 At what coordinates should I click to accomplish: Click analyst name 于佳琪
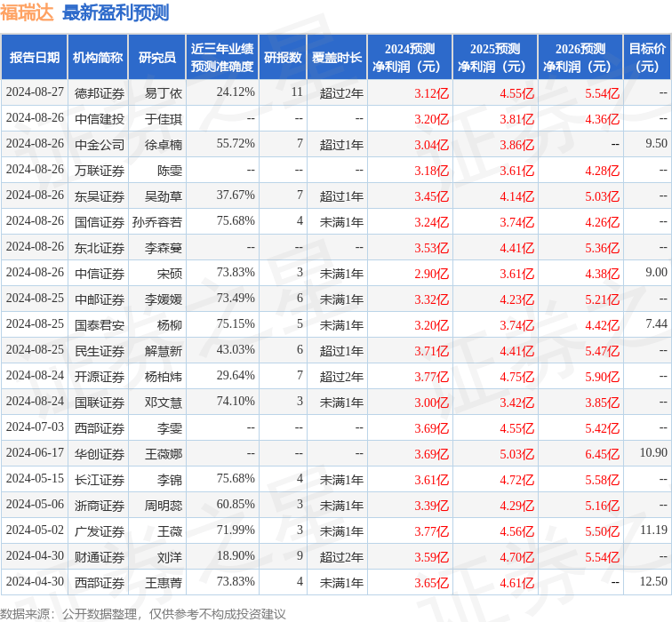[x=164, y=119]
